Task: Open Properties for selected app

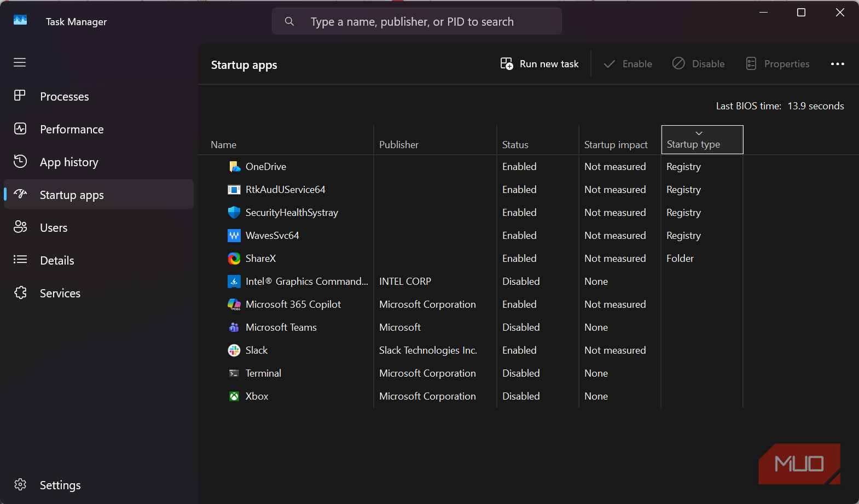Action: (x=777, y=64)
